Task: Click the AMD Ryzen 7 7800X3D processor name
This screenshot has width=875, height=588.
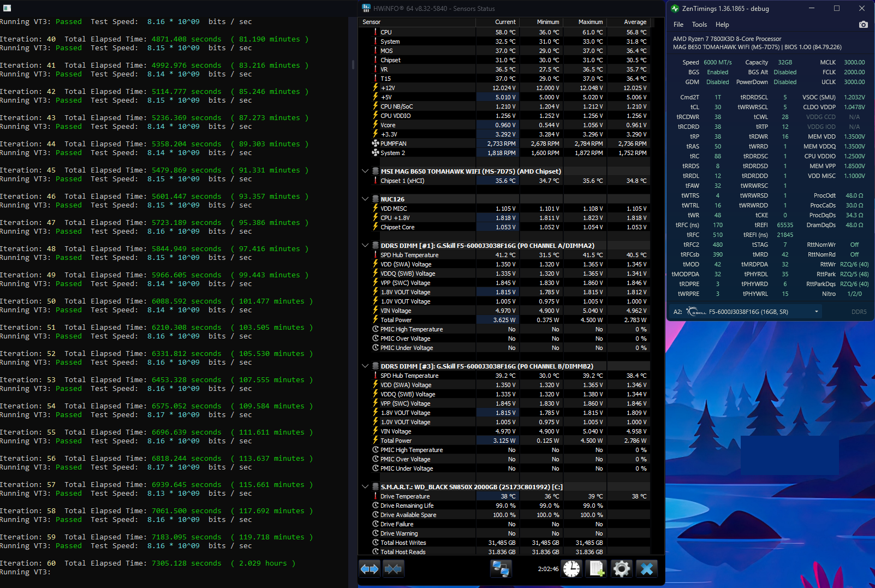Action: [x=727, y=39]
